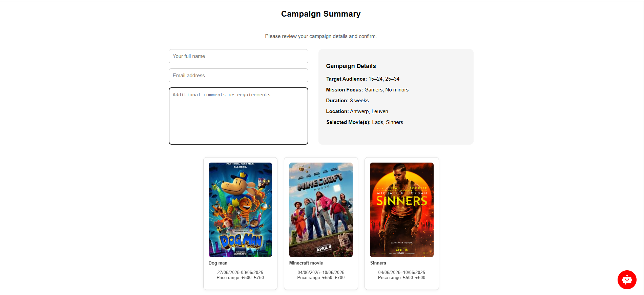Click the Dog man title text
Image resolution: width=644 pixels, height=295 pixels.
click(218, 263)
